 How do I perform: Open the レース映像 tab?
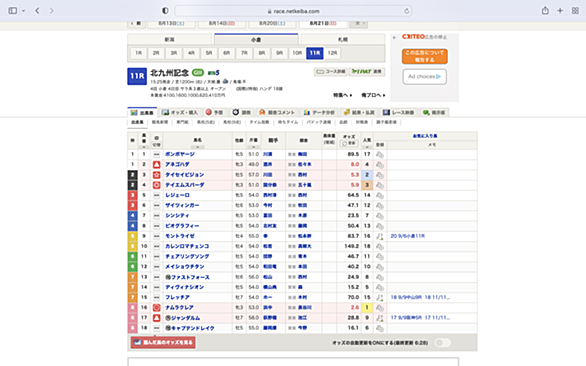click(x=398, y=113)
